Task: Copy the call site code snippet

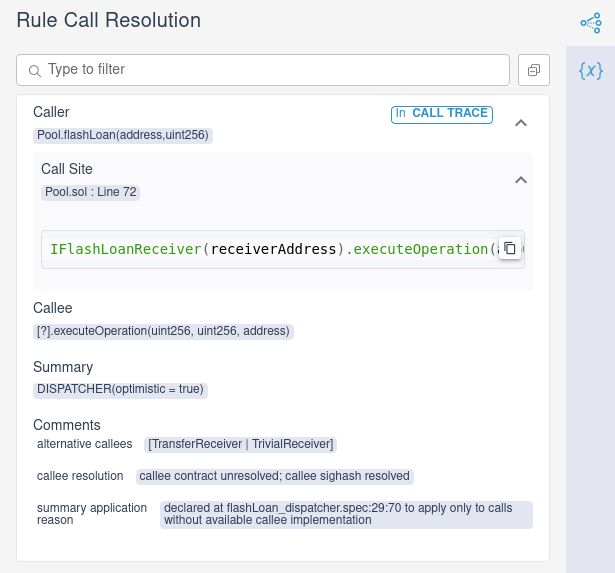Action: 509,248
